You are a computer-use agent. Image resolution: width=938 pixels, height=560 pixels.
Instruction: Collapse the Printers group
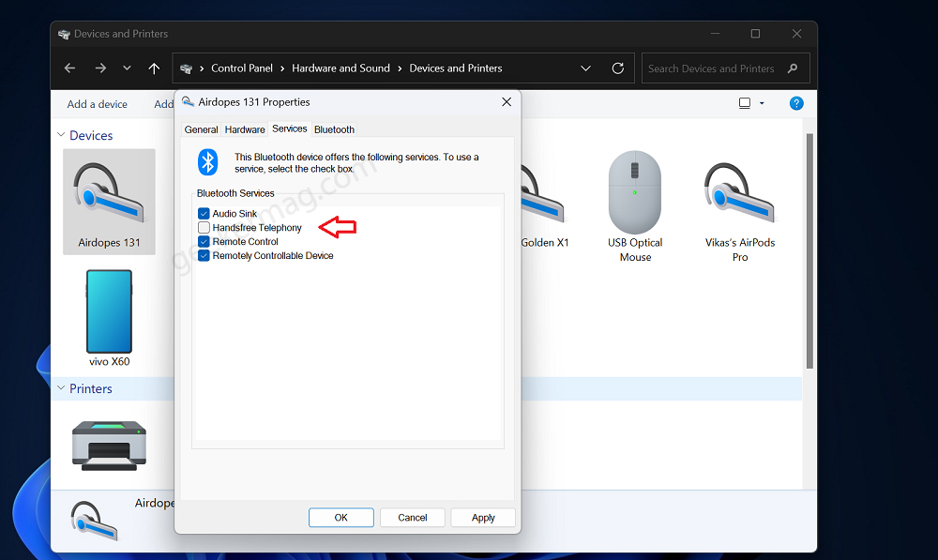click(x=61, y=388)
